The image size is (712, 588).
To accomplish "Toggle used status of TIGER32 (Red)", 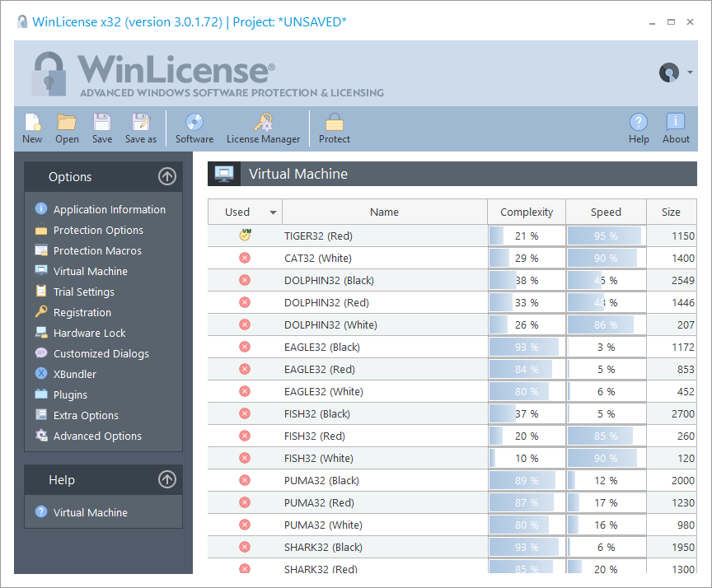I will pos(246,235).
